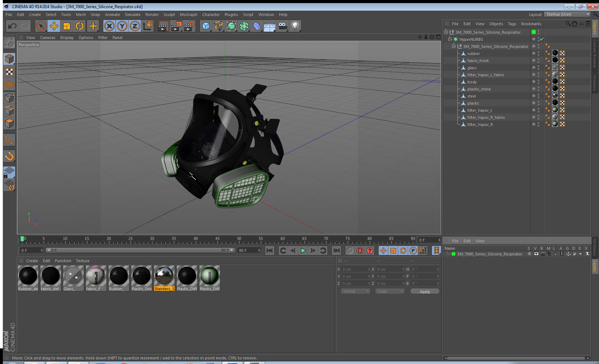Toggle X axis lock
The image size is (599, 364).
(x=109, y=26)
